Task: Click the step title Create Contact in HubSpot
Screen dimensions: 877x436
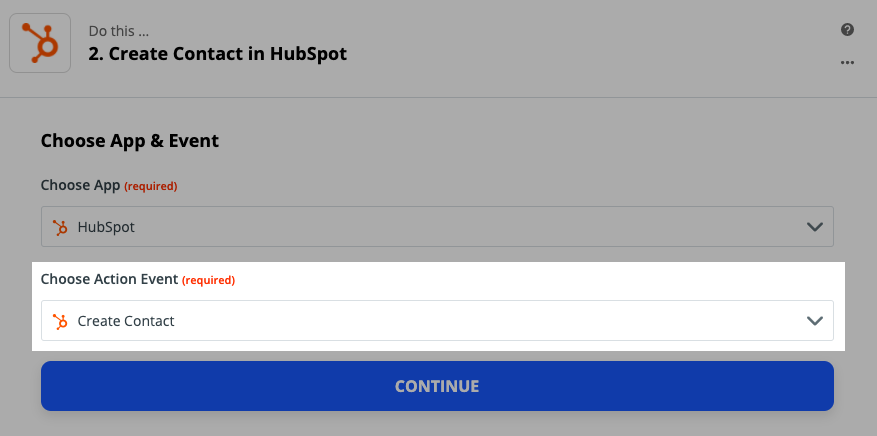Action: (218, 54)
